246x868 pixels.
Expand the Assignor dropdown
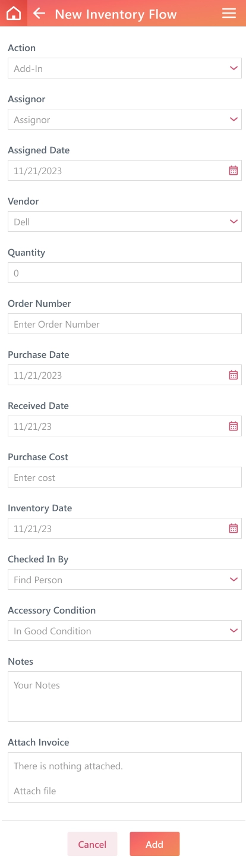point(125,119)
